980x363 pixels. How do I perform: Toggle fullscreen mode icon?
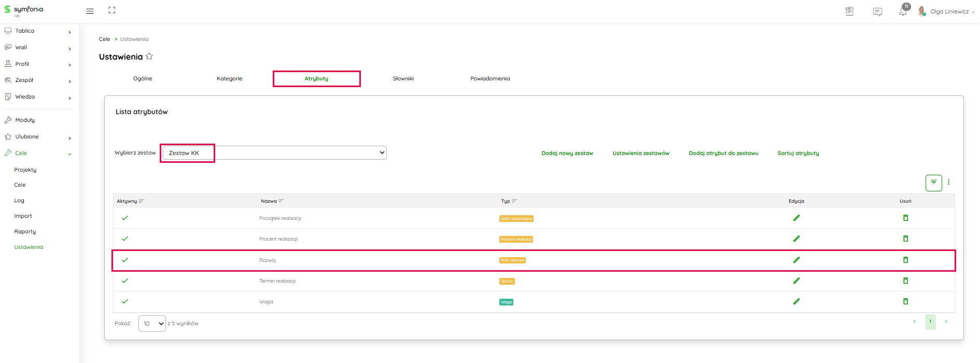coord(112,10)
